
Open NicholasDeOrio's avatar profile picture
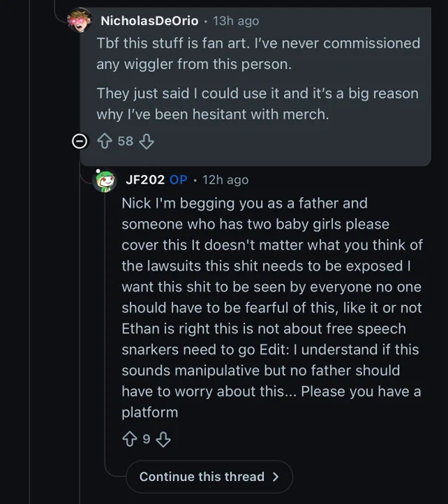point(79,20)
